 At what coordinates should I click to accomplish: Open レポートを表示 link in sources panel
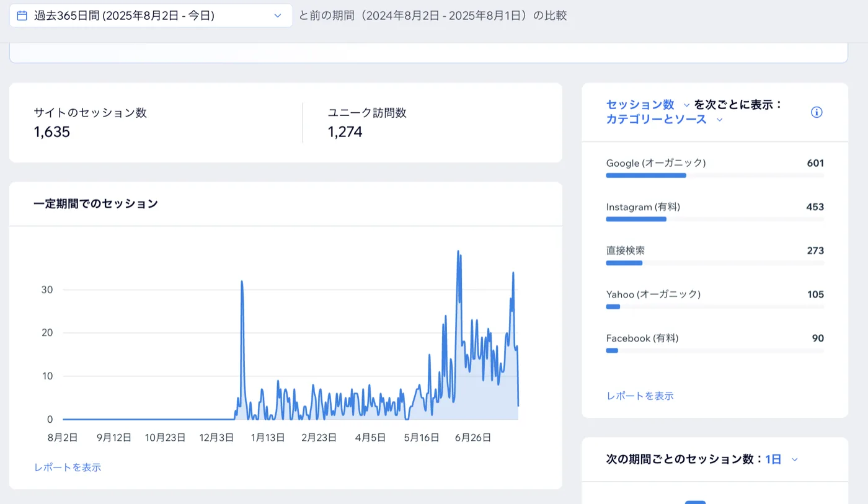pos(640,396)
